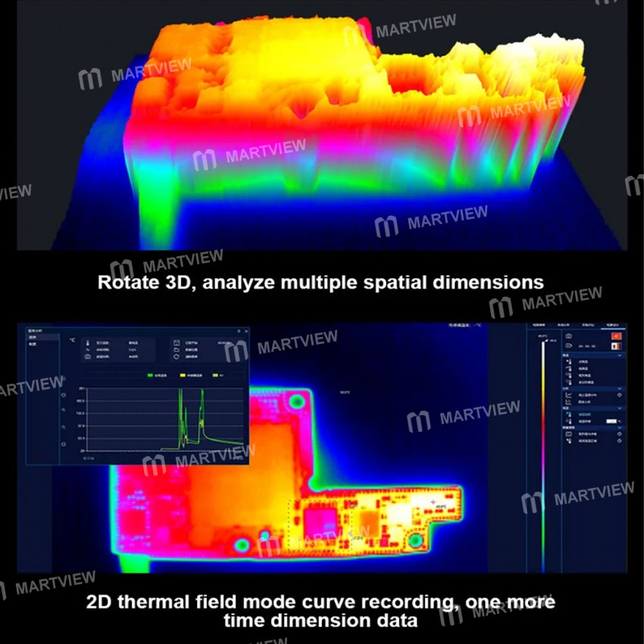Click thermometer icon beside white input field
This screenshot has height=644, width=644.
tap(569, 421)
